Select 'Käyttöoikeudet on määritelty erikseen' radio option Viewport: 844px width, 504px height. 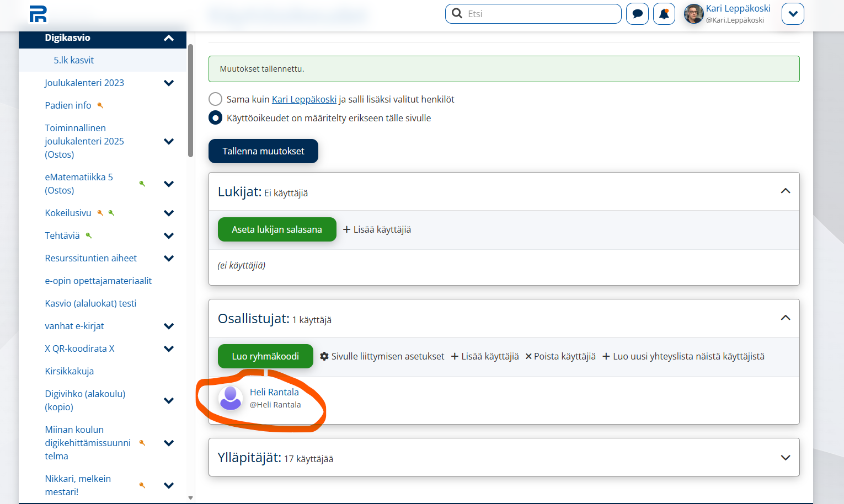[215, 118]
